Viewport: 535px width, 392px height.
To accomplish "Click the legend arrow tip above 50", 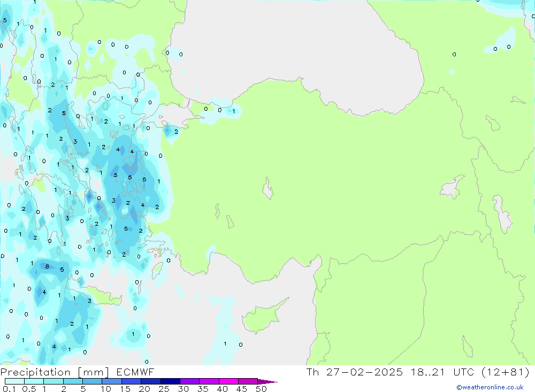I will point(267,382).
